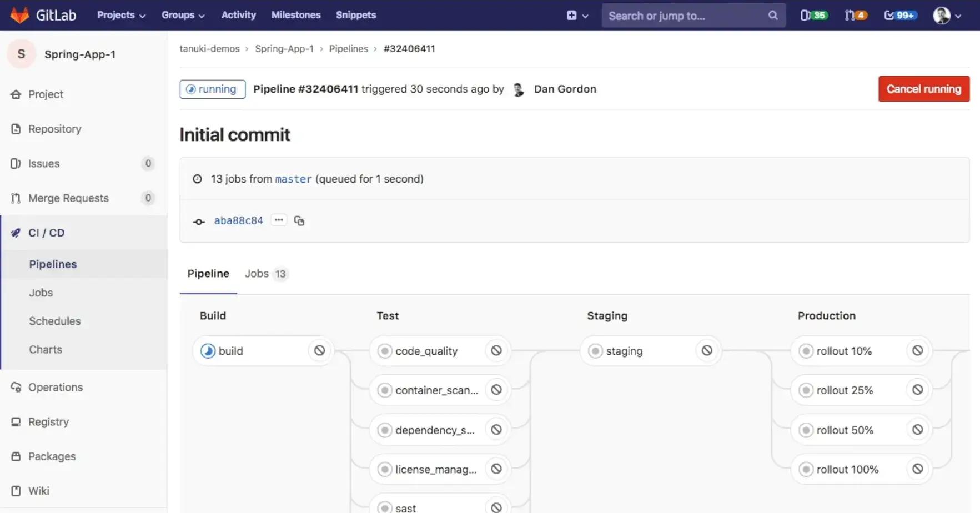The width and height of the screenshot is (980, 513).
Task: Cancel the staging job
Action: point(707,350)
